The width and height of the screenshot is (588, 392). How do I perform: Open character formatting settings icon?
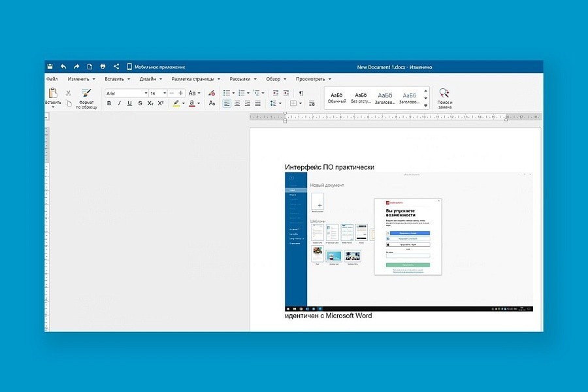212,103
